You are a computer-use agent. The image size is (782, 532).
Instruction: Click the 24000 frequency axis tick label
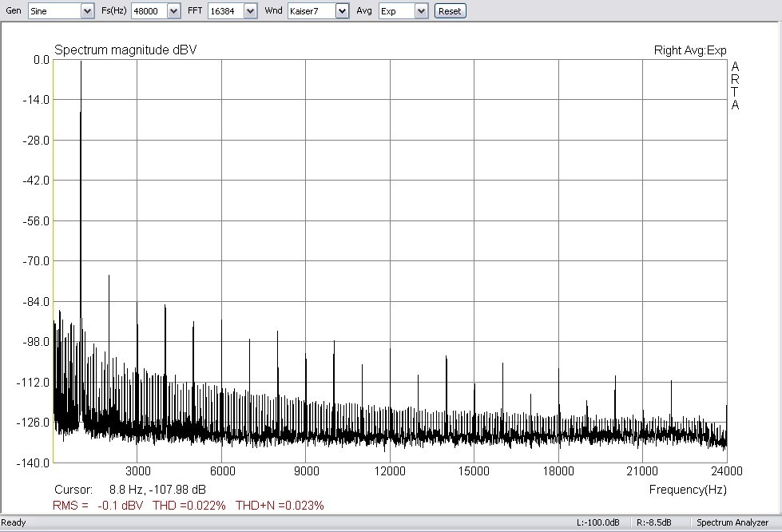727,471
